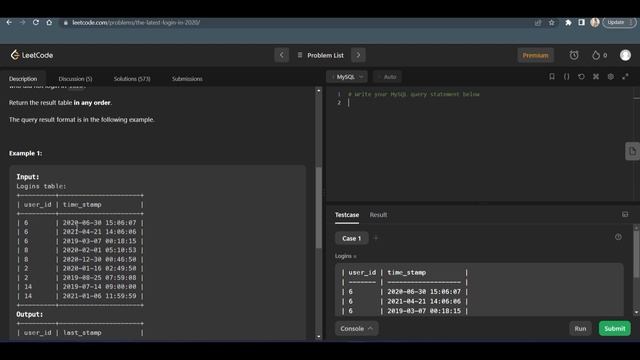Open the timer alarm clock icon

(x=574, y=55)
